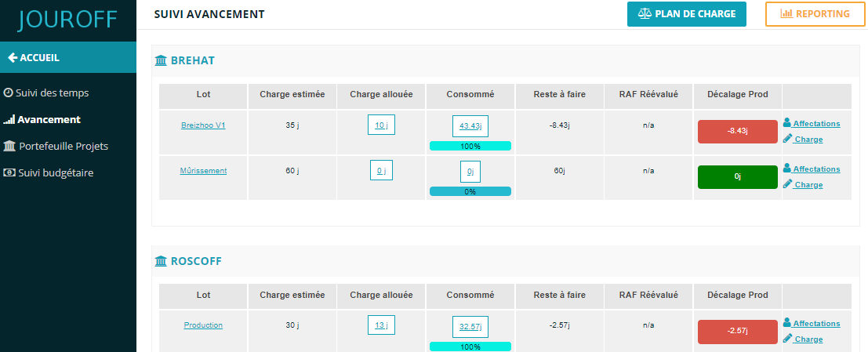Open Affectations for the Production lot

point(812,323)
